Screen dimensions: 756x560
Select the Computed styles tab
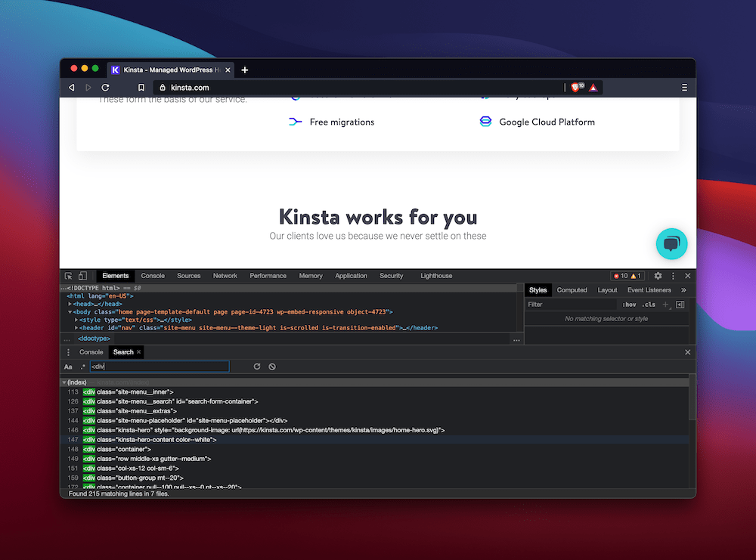coord(572,290)
